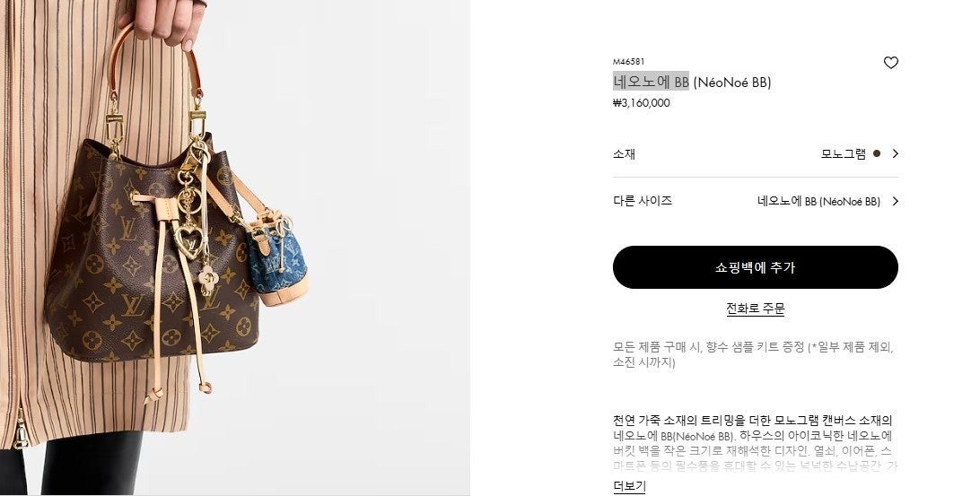Add item to wishlist with heart icon
This screenshot has height=496, width=980.
point(890,63)
